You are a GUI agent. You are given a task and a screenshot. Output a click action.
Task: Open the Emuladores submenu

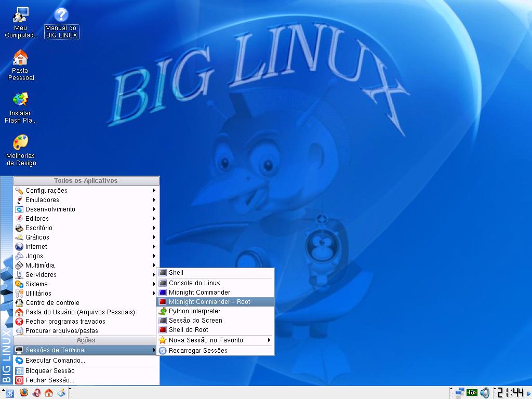[86, 200]
